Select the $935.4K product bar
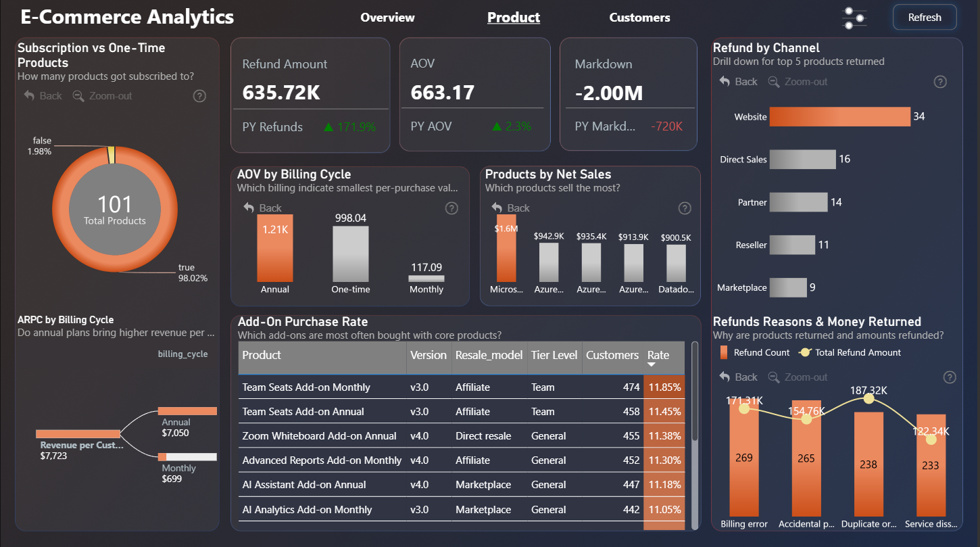Viewport: 980px width, 547px height. click(x=591, y=262)
